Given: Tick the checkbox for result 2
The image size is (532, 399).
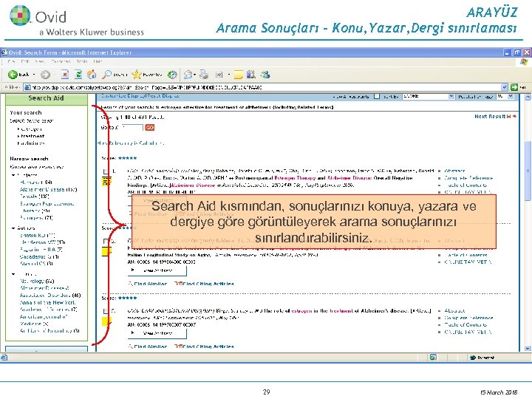Looking at the screenshot, I should (x=106, y=241).
